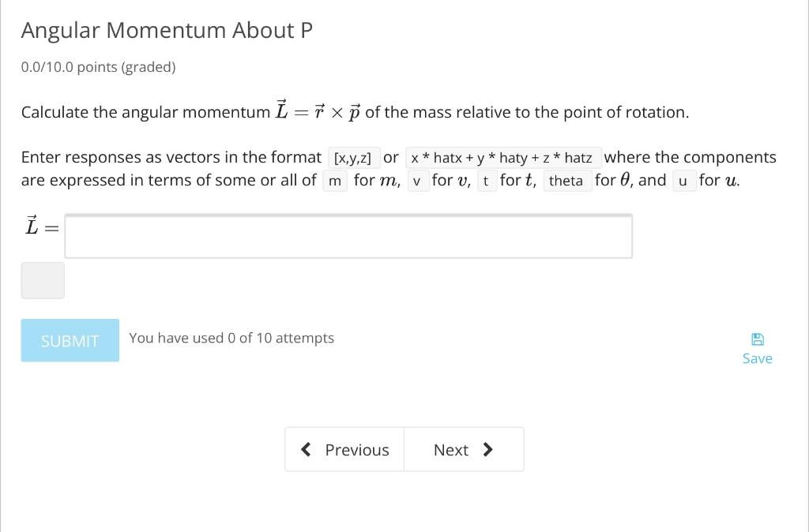Click the points graded label
The width and height of the screenshot is (809, 532).
[x=97, y=67]
